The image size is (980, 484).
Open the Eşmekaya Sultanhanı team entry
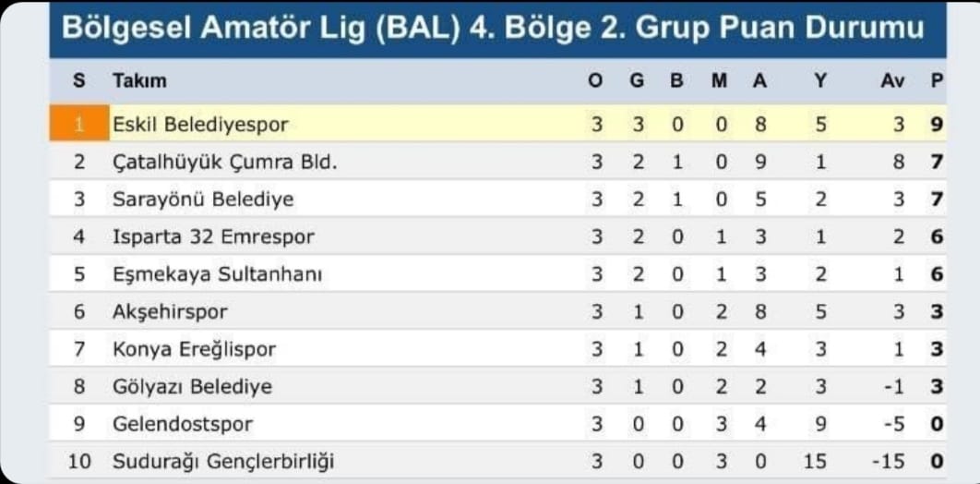tap(217, 274)
